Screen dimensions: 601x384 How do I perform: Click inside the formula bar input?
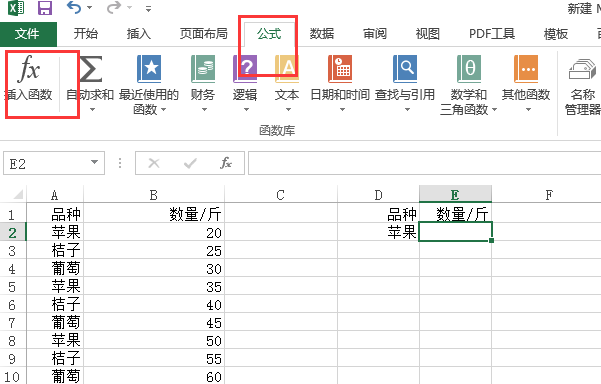424,163
